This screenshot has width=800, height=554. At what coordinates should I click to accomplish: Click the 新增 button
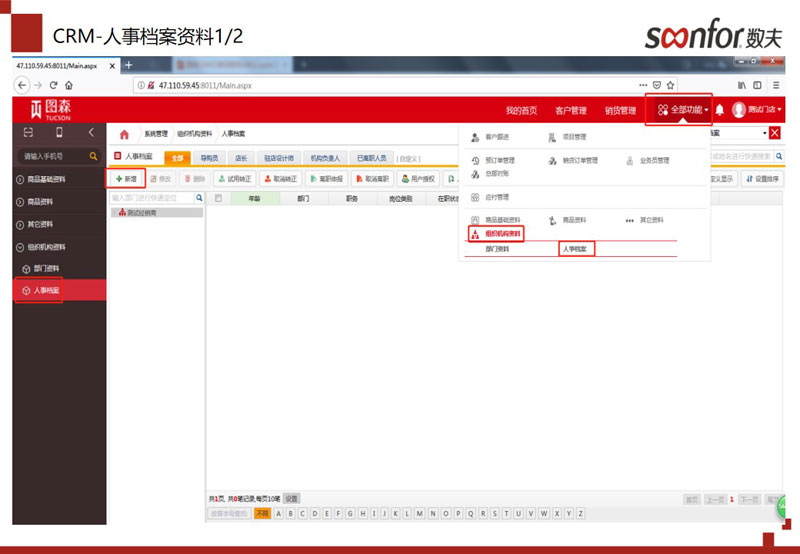point(126,178)
